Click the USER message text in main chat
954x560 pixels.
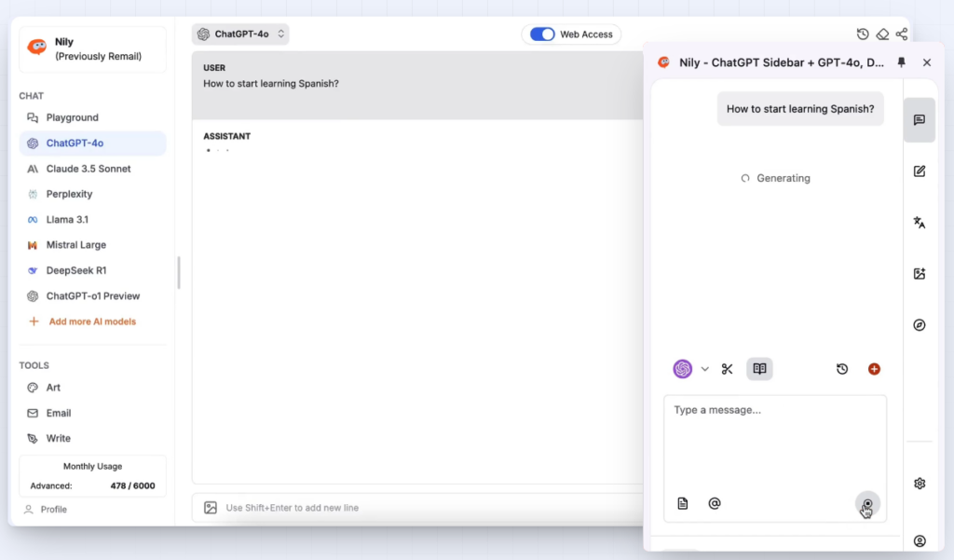[271, 83]
